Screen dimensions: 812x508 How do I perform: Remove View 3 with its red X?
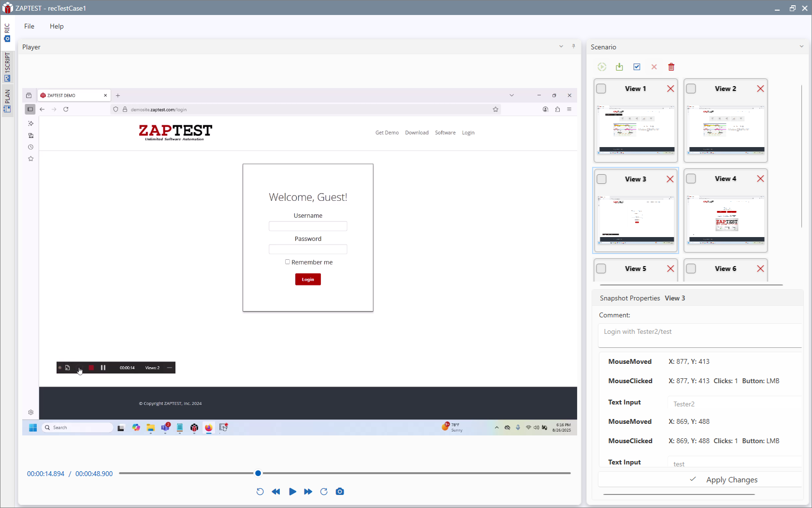click(x=670, y=179)
